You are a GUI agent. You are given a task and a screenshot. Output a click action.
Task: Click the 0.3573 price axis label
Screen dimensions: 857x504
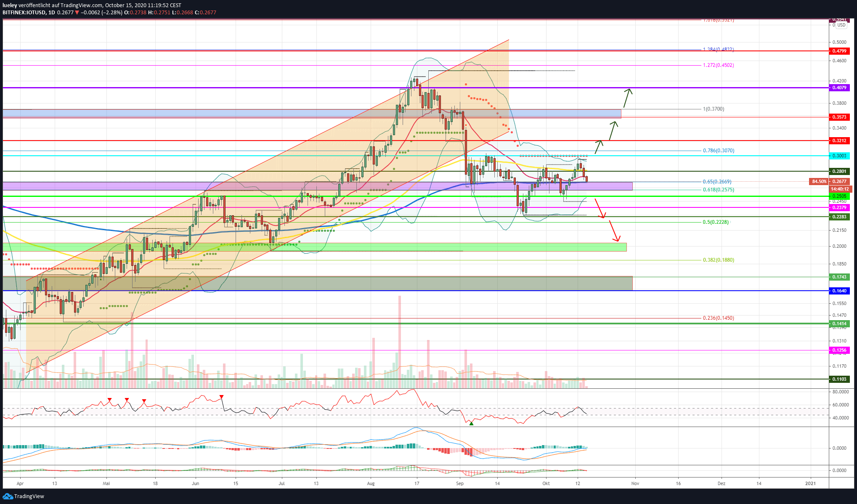pyautogui.click(x=839, y=117)
